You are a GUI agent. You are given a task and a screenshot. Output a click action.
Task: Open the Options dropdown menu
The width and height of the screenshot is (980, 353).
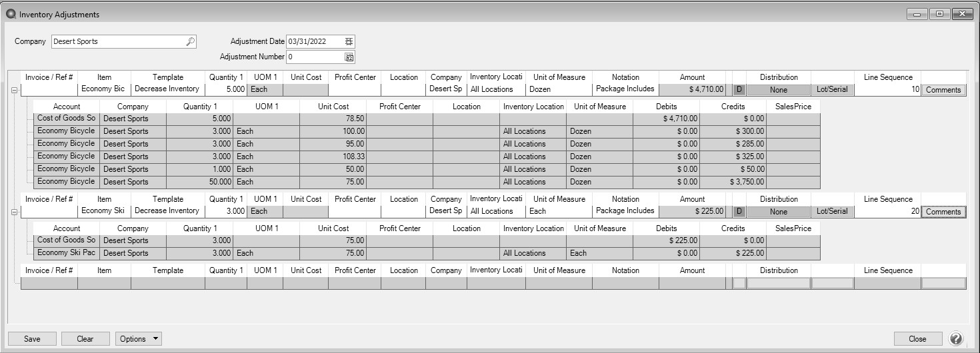click(138, 338)
